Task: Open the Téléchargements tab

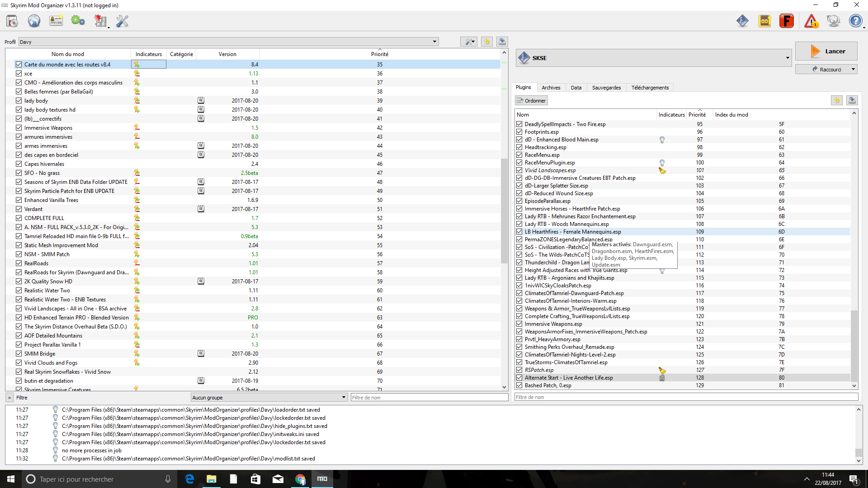Action: tap(650, 88)
